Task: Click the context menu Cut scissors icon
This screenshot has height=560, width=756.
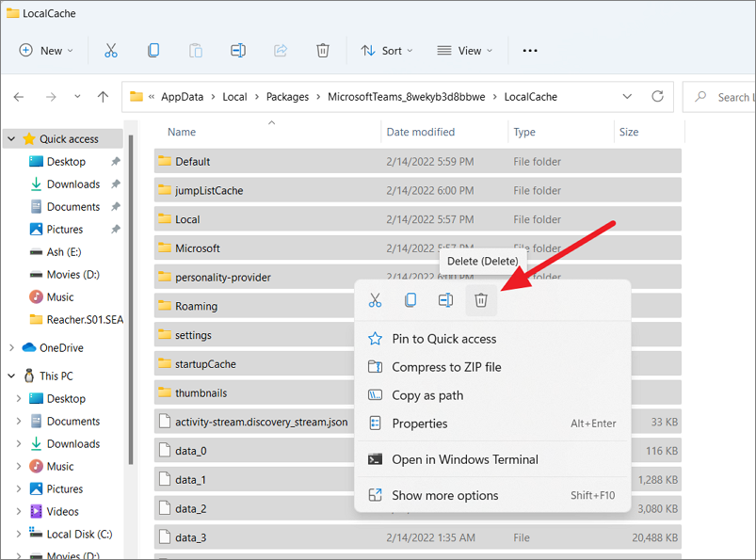Action: pos(375,300)
